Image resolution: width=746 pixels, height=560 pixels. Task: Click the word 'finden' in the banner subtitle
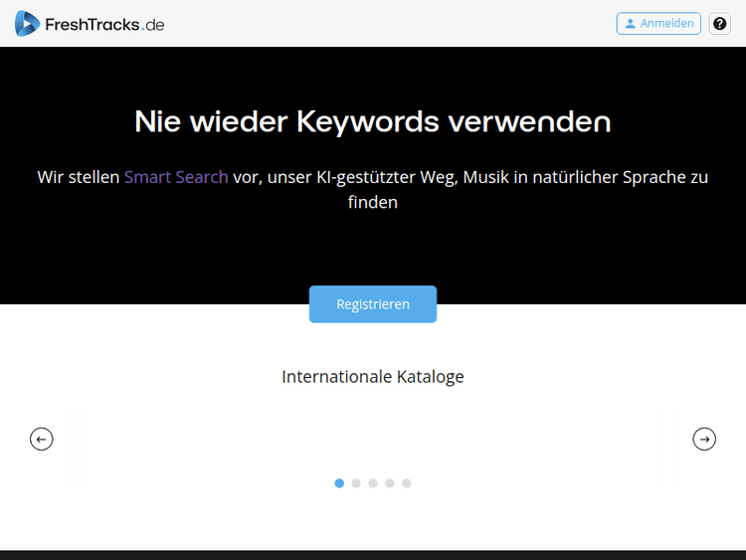[373, 203]
